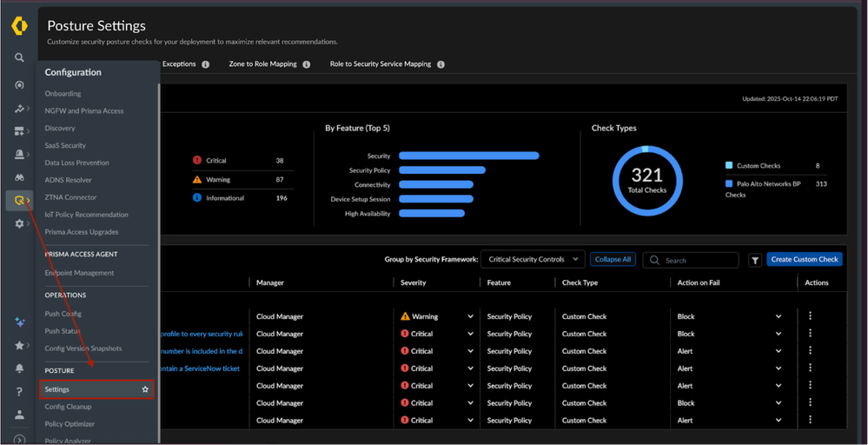
Task: Click the Palo Alto Networks BP Checks legend swatch
Action: pos(728,183)
